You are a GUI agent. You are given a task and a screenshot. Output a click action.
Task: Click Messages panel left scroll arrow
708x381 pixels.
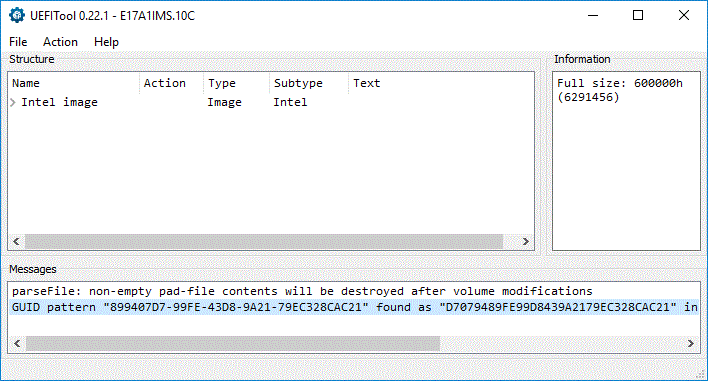17,344
